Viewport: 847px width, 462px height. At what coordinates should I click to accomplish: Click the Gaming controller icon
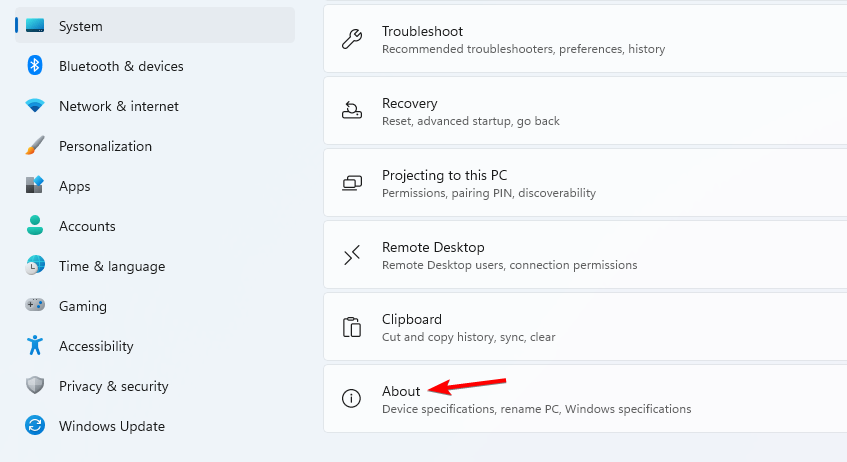click(35, 305)
